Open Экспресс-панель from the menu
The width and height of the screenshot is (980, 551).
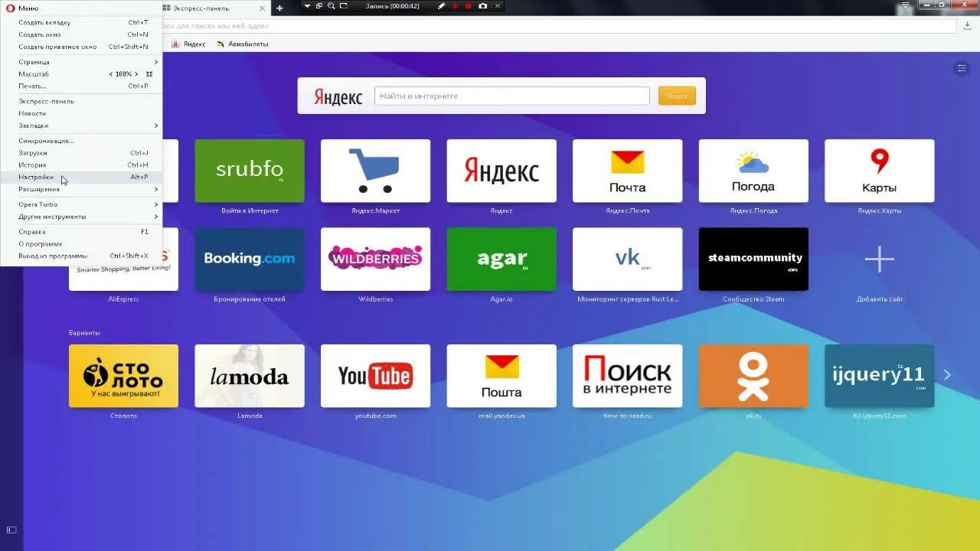(x=81, y=101)
